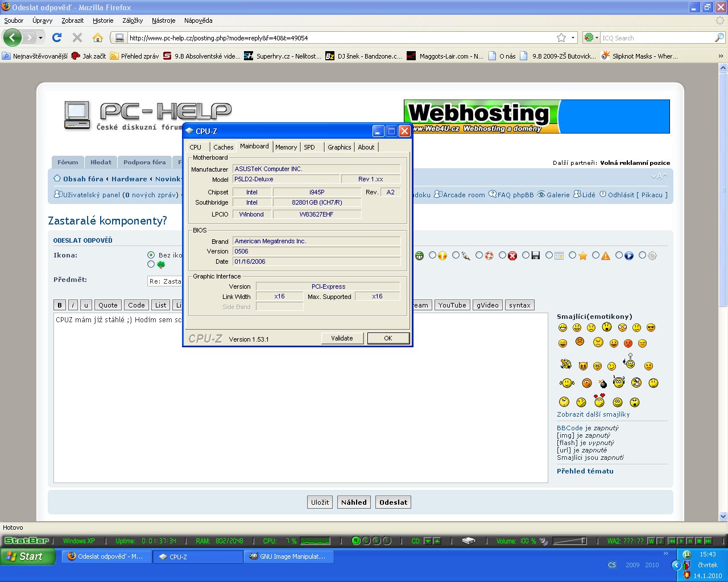This screenshot has width=728, height=582.
Task: Open the Start menu
Action: coord(28,556)
